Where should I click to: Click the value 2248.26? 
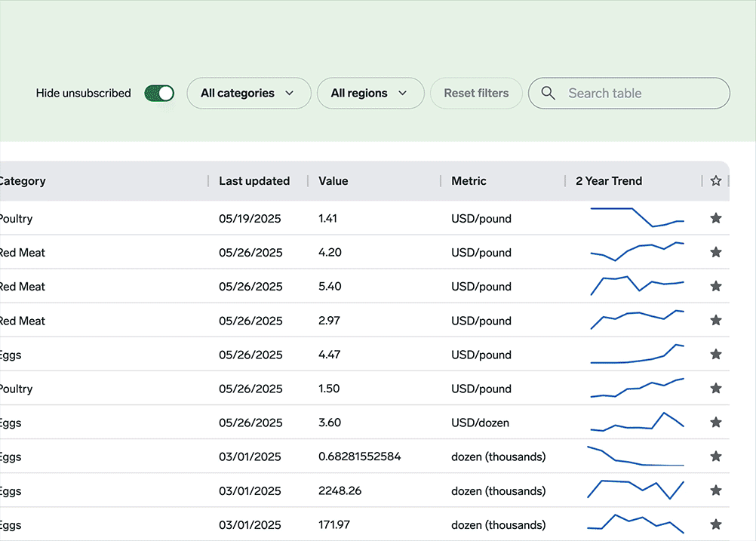coord(340,490)
